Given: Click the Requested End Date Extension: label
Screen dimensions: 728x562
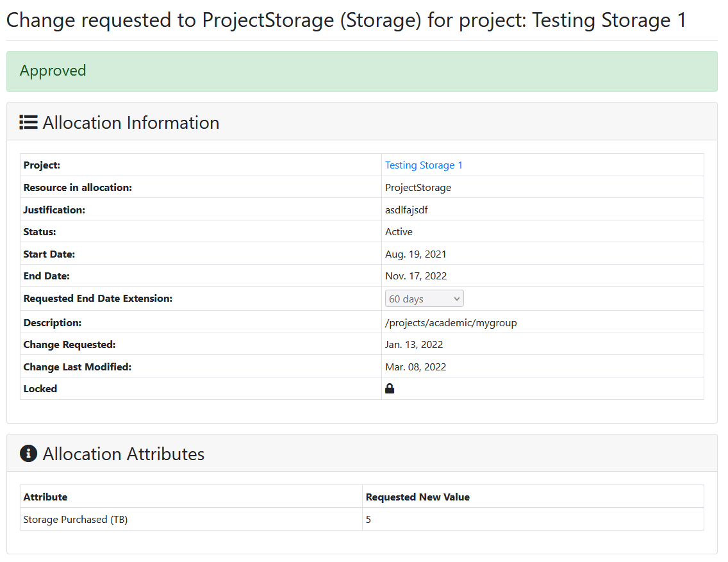Looking at the screenshot, I should (x=98, y=299).
